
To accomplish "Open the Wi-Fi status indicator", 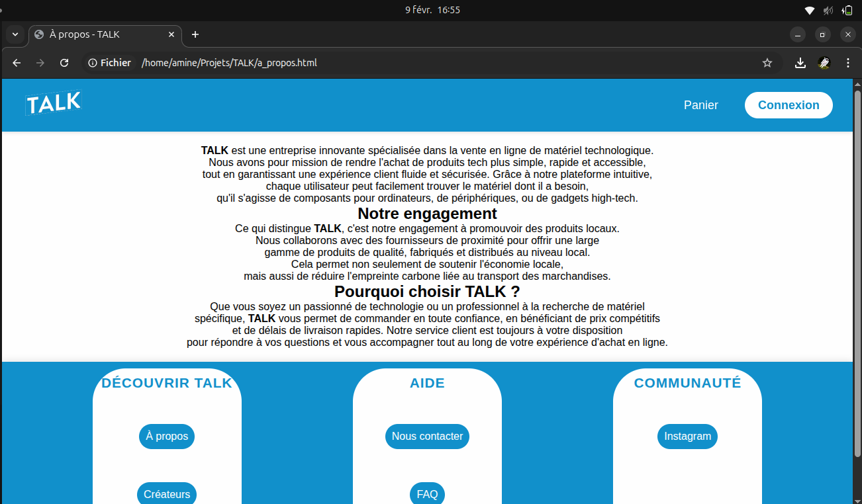I will pos(808,10).
